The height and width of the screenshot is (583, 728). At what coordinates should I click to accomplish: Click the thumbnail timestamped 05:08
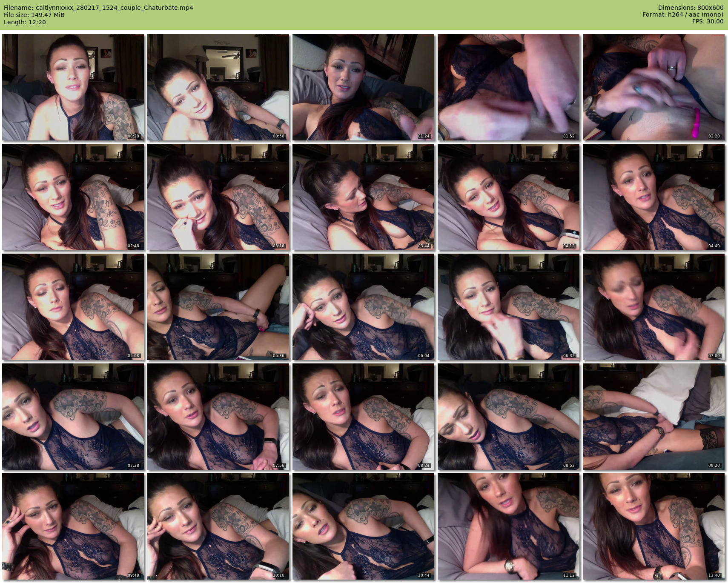click(73, 307)
